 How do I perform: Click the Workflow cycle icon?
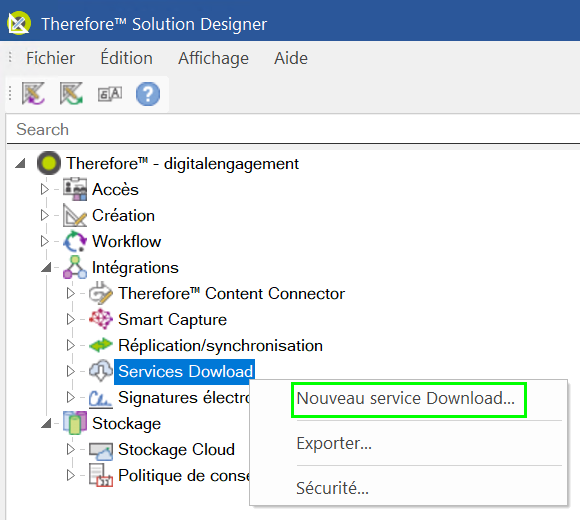(75, 241)
